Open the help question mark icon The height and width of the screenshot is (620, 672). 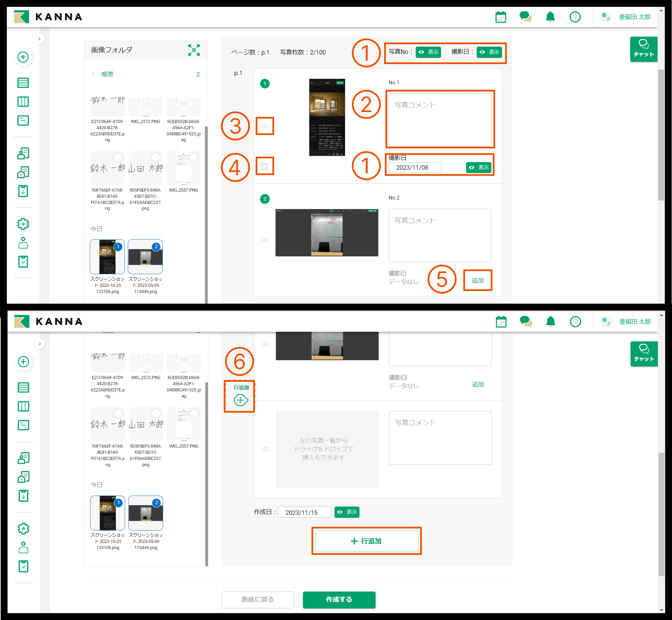(x=575, y=17)
